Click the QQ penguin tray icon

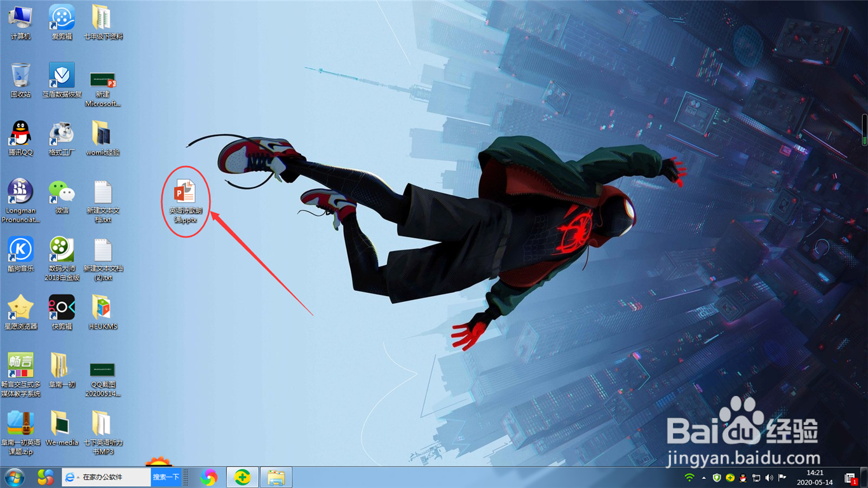[x=743, y=478]
